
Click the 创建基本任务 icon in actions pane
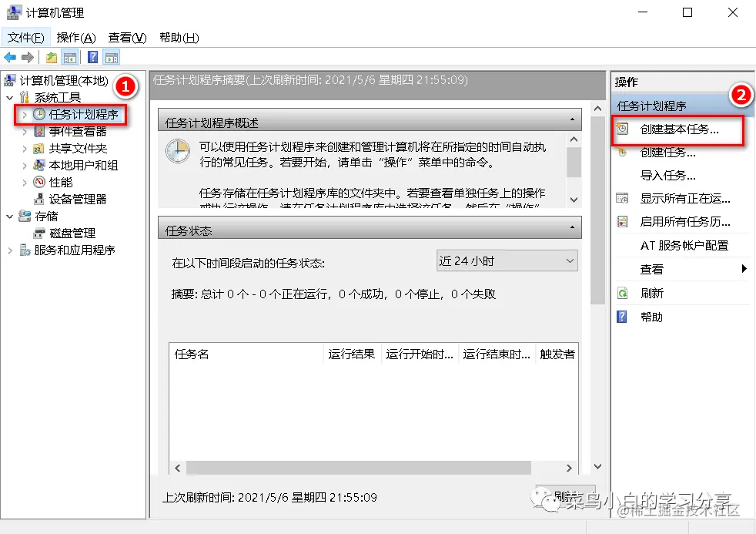[623, 129]
